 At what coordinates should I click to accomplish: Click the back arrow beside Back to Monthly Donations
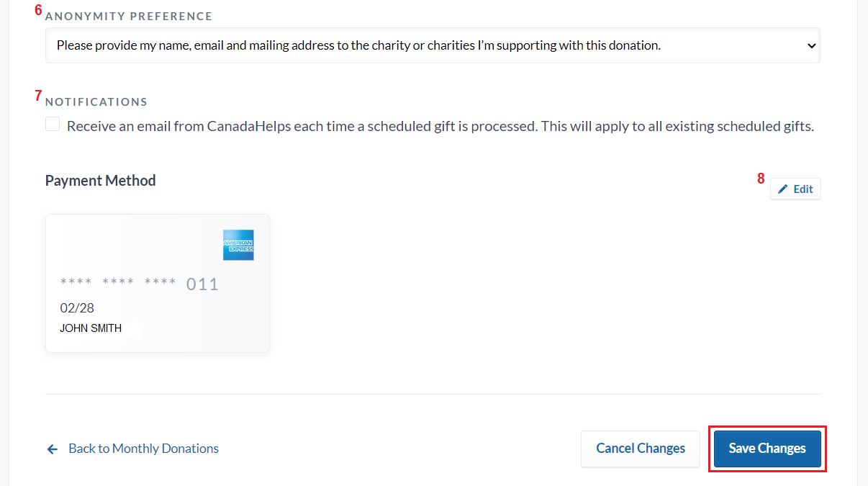pos(52,449)
